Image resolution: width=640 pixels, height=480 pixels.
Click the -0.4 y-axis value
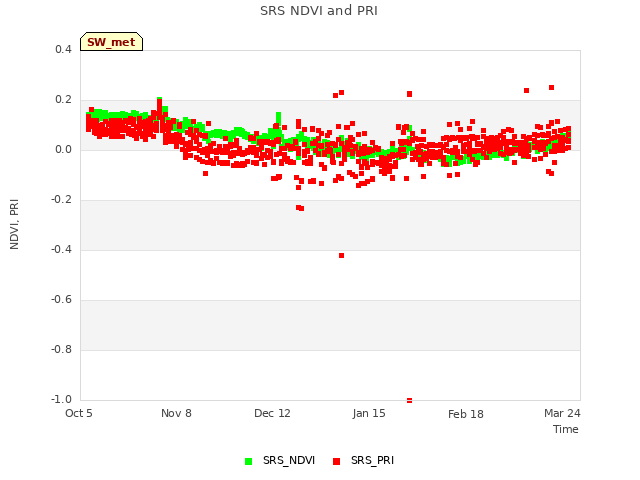pos(61,249)
